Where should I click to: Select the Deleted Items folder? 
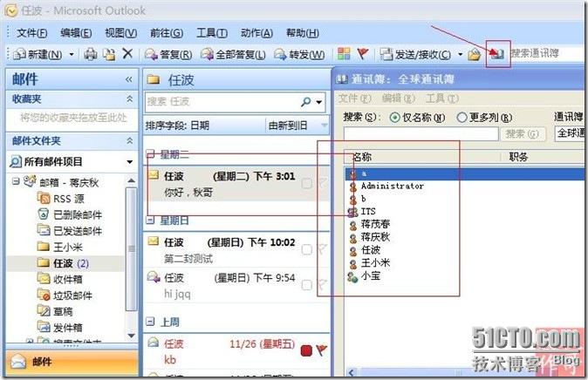click(70, 214)
